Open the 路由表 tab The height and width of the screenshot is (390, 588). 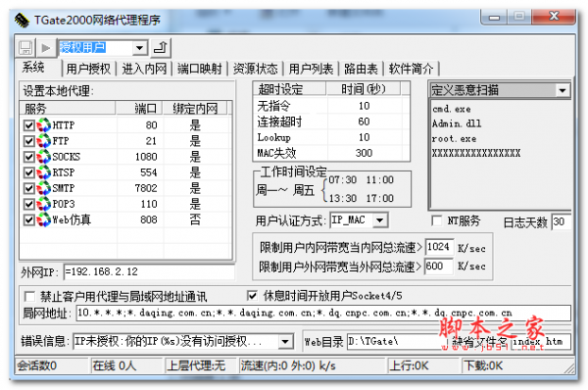tap(361, 69)
